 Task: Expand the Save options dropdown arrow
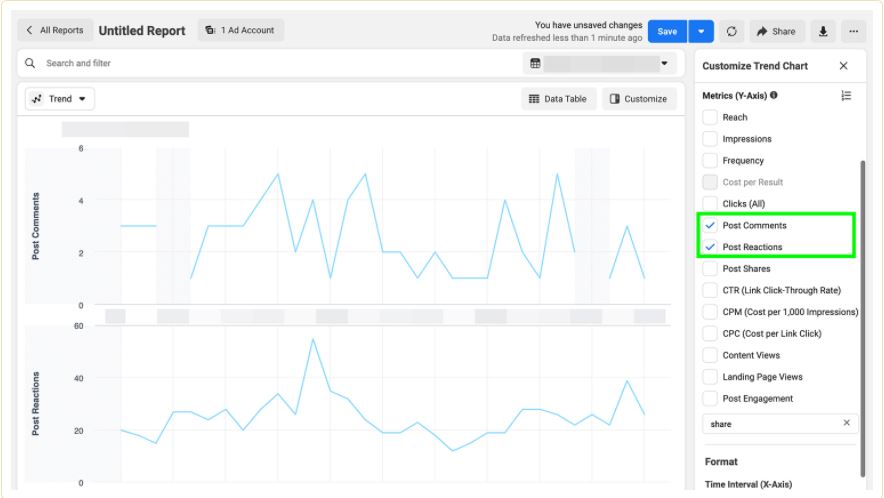click(701, 31)
